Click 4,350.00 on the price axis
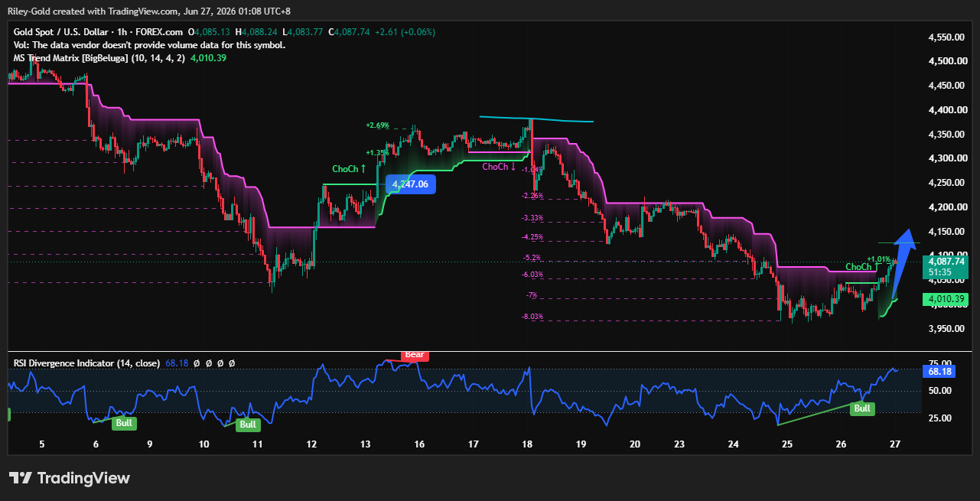The height and width of the screenshot is (501, 980). (945, 135)
